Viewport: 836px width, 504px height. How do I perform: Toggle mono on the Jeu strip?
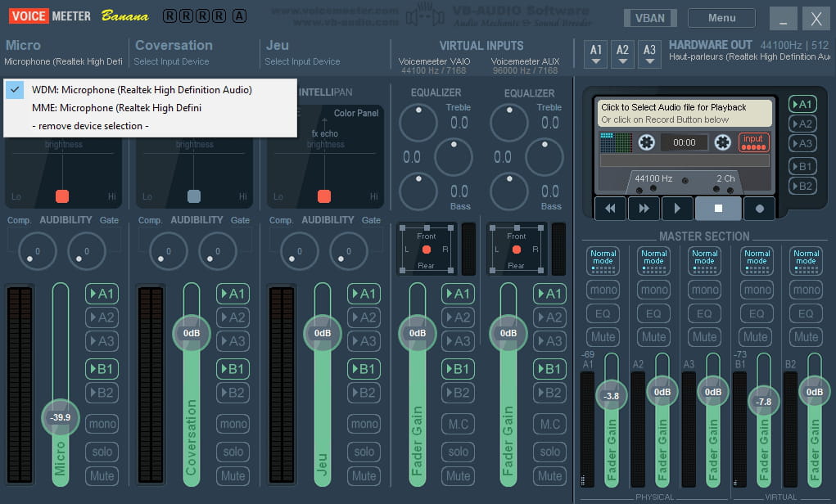[x=364, y=424]
